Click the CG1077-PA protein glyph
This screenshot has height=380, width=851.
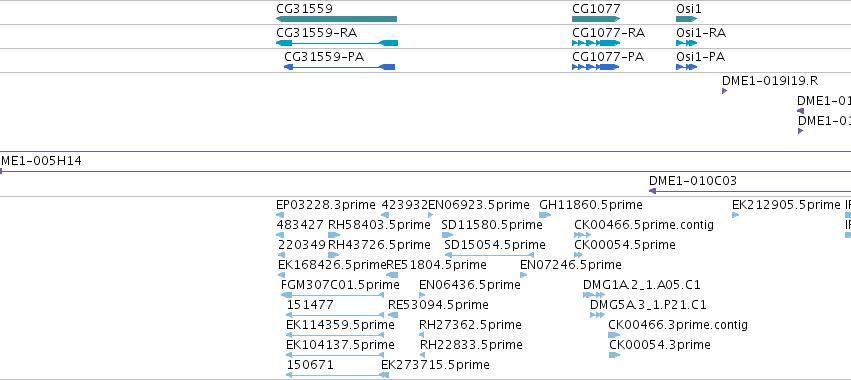[595, 67]
